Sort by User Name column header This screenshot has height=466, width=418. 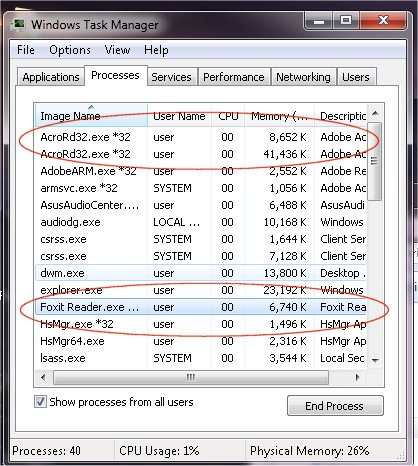(x=179, y=116)
